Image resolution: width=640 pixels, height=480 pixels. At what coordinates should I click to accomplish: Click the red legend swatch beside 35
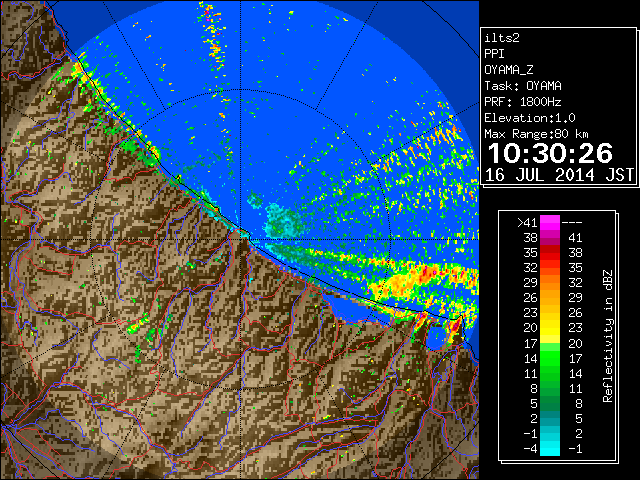(550, 253)
